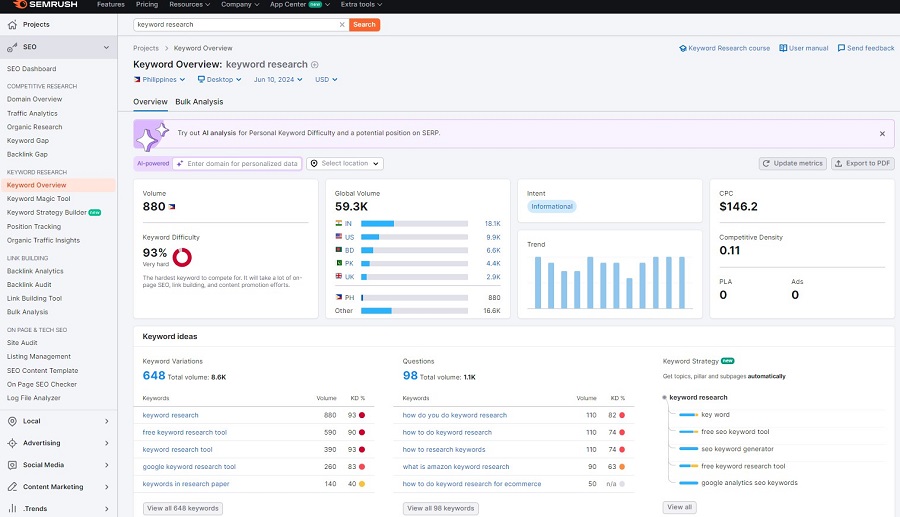Click the India flag in Global Volume
The width and height of the screenshot is (900, 517).
[339, 223]
